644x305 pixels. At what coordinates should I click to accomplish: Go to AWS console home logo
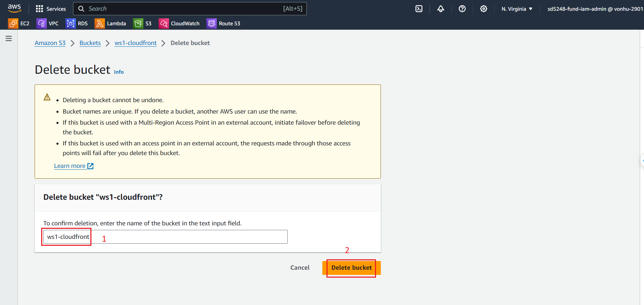click(15, 8)
